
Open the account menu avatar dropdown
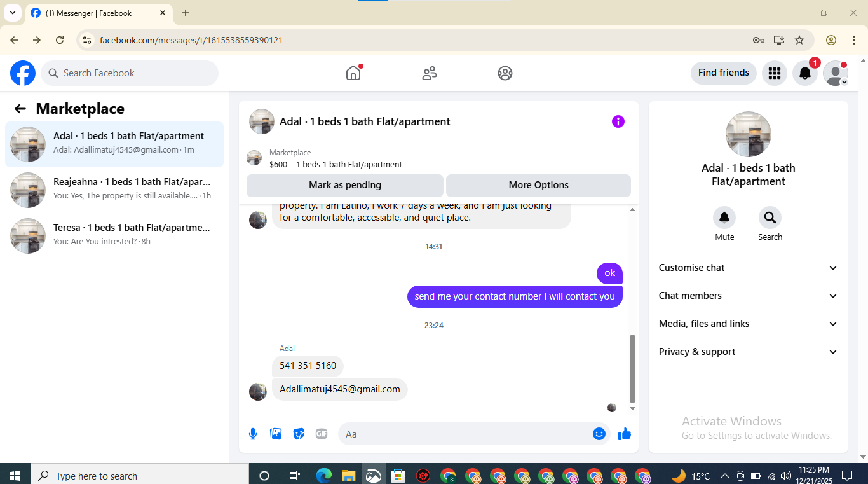point(836,73)
